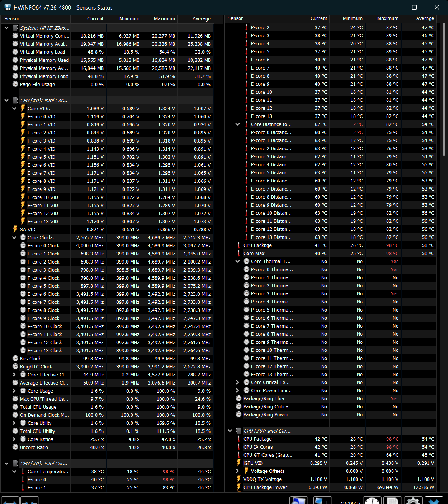Collapse the Core VIDs tree node
Image resolution: width=448 pixels, height=504 pixels.
pyautogui.click(x=14, y=108)
